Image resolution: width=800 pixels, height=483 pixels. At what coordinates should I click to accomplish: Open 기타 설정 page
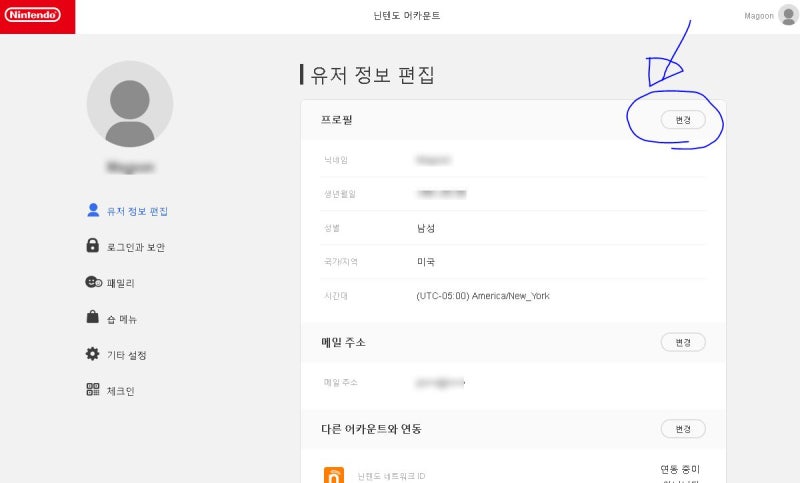pyautogui.click(x=127, y=355)
